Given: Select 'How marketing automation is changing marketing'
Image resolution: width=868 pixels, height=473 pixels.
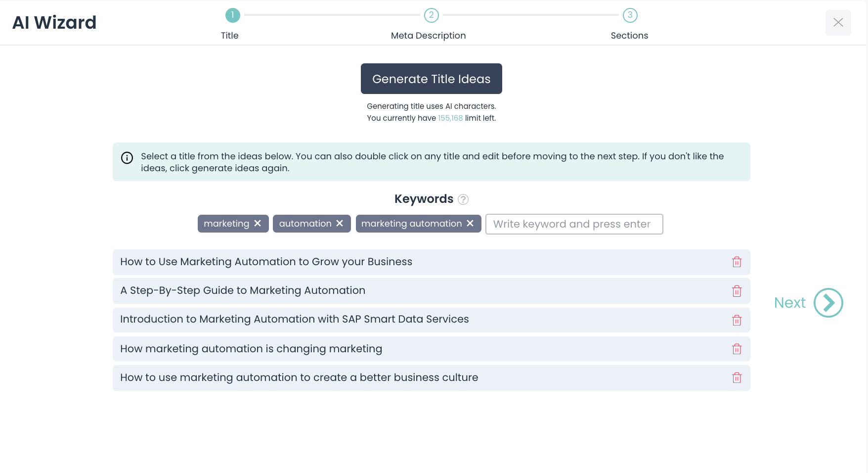Looking at the screenshot, I should point(251,349).
